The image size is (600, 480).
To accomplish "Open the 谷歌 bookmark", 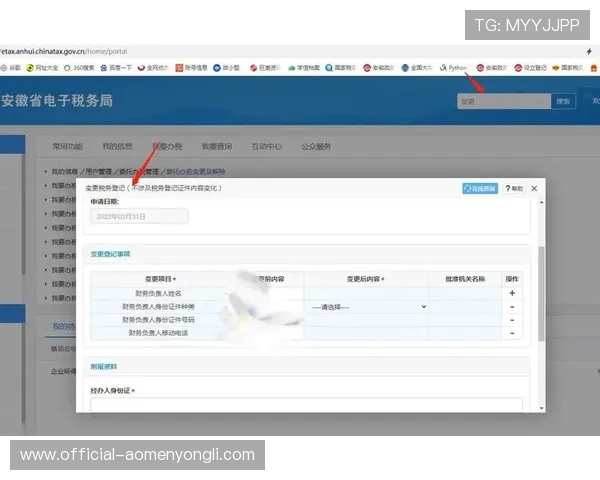I will 10,68.
